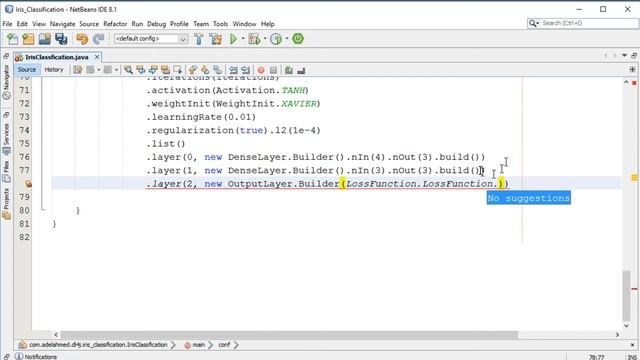Open the Window menu
Viewport: 640px width, 360px height.
point(244,24)
